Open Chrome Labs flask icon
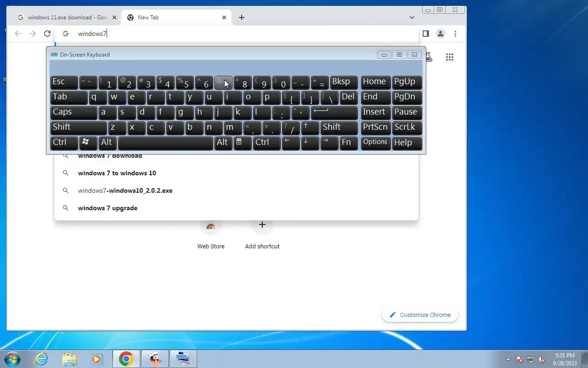 tap(429, 57)
